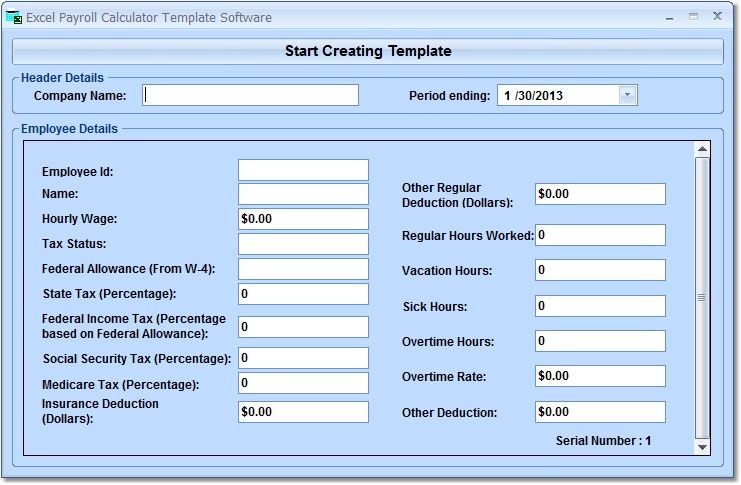
Task: Click the 'Serial Number : 1' text
Action: pyautogui.click(x=603, y=441)
